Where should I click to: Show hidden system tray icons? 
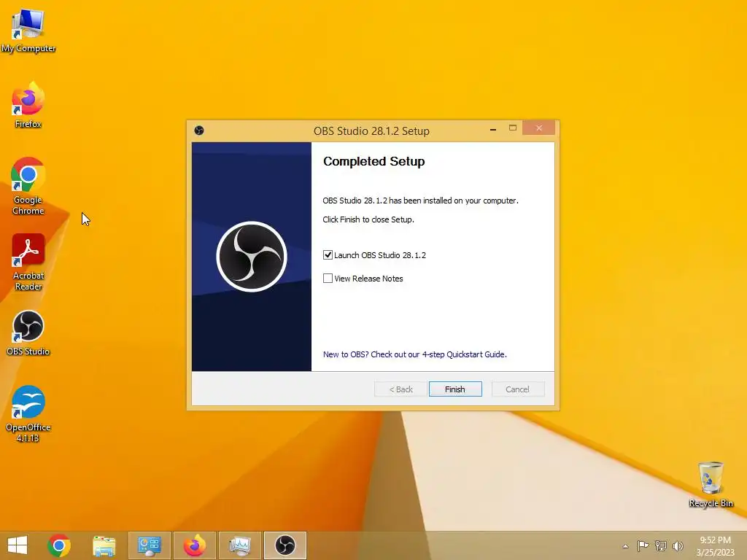click(625, 546)
